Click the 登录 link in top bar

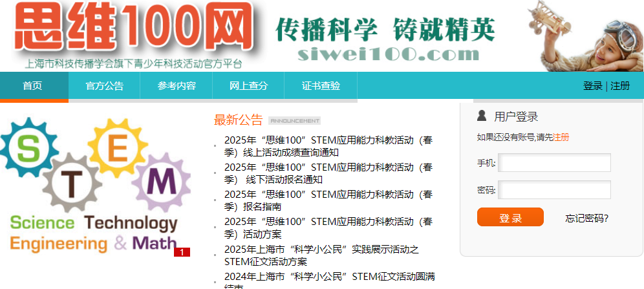592,86
